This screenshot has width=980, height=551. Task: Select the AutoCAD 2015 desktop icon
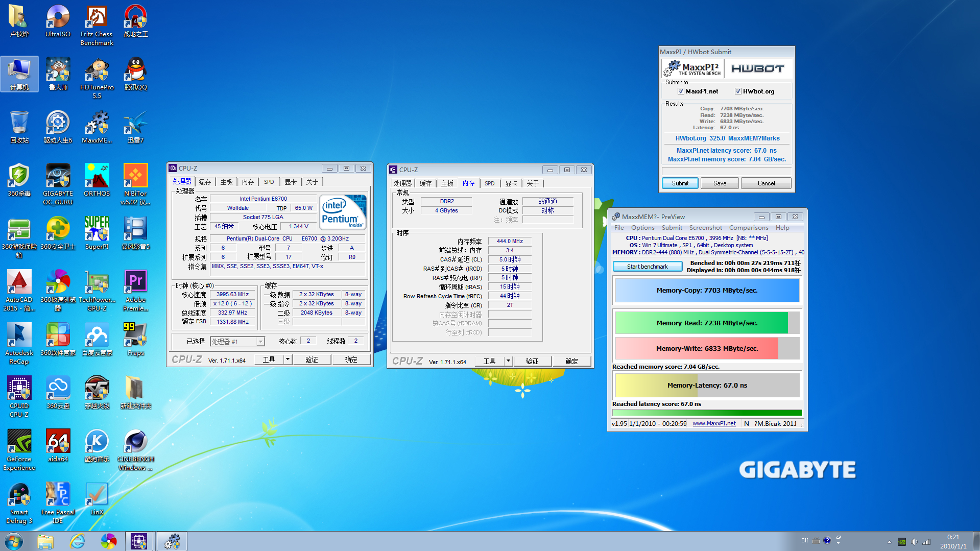[x=19, y=291]
